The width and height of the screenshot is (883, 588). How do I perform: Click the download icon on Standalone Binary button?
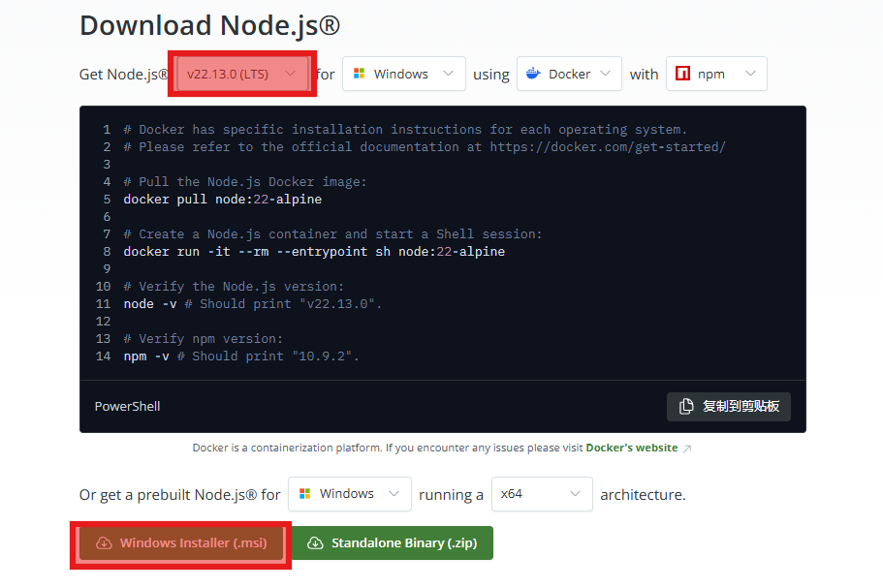(315, 543)
